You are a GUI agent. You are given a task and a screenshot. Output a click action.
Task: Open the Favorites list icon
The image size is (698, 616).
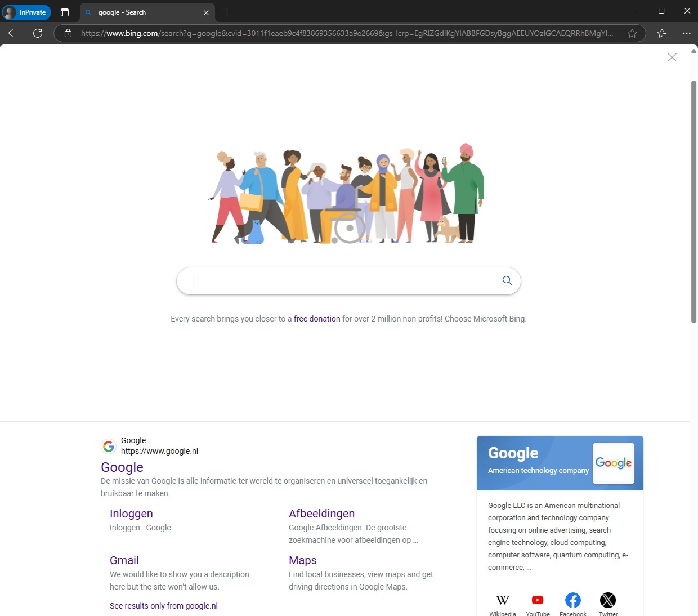pyautogui.click(x=662, y=33)
